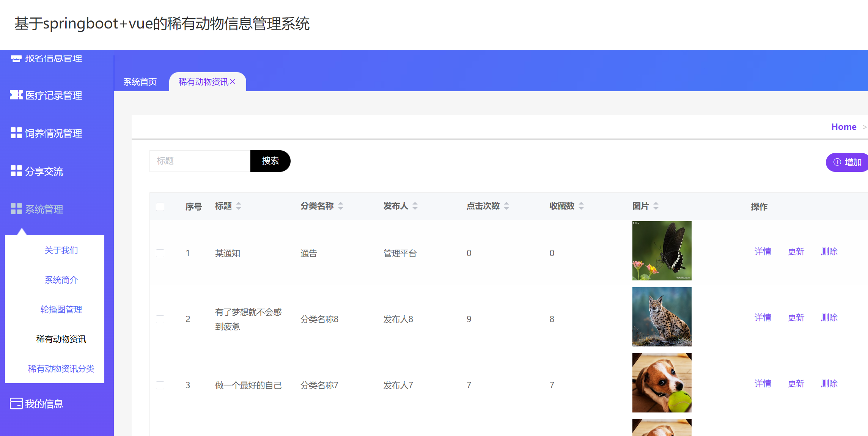The width and height of the screenshot is (868, 436).
Task: Select the checkbox beside 做一个最好的自己
Action: click(x=160, y=385)
